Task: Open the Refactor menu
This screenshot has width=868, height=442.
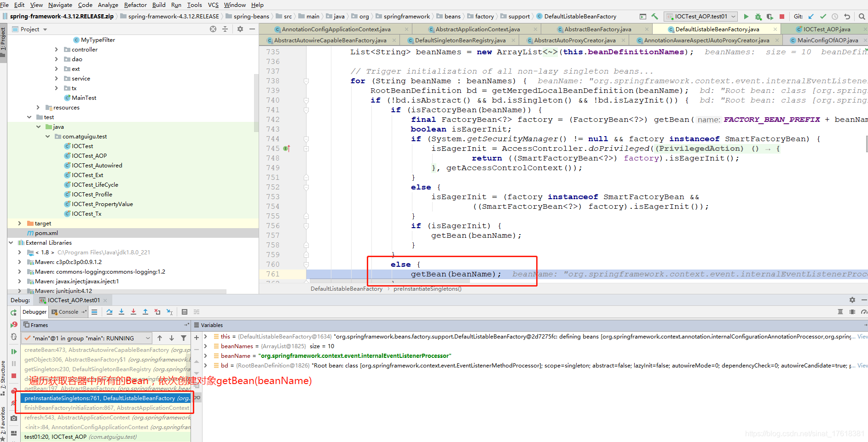Action: (135, 5)
